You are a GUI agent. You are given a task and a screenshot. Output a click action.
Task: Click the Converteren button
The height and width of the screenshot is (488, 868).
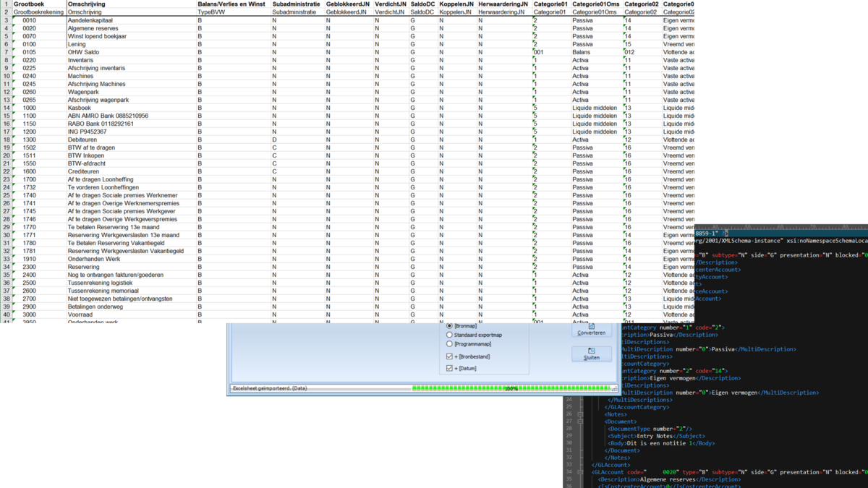click(591, 333)
